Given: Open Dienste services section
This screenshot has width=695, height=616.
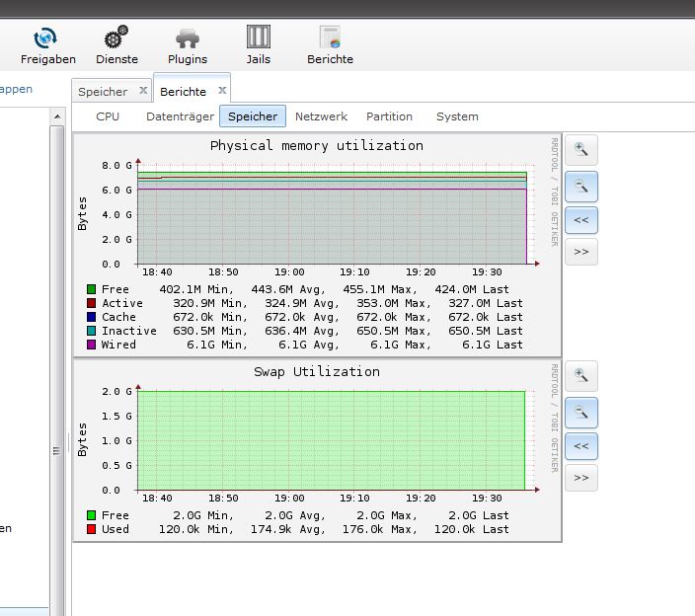Looking at the screenshot, I should point(117,46).
